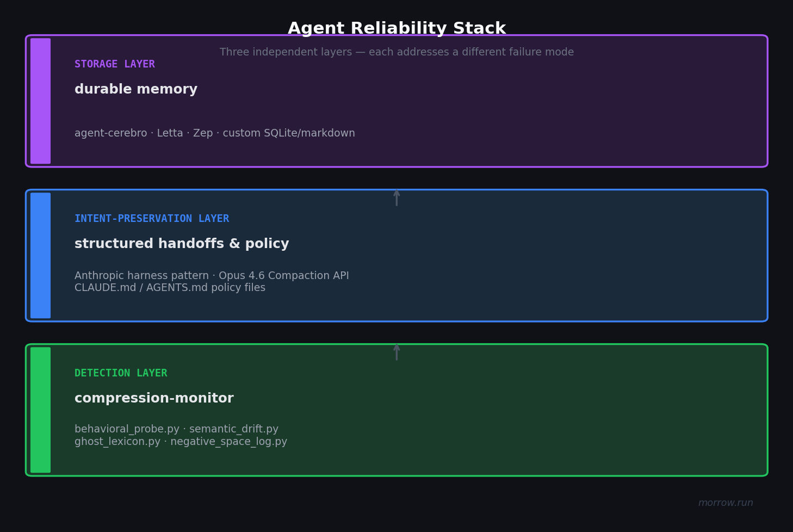Click the purple accent bar on Storage Layer
Image resolution: width=793 pixels, height=532 pixels.
40,101
